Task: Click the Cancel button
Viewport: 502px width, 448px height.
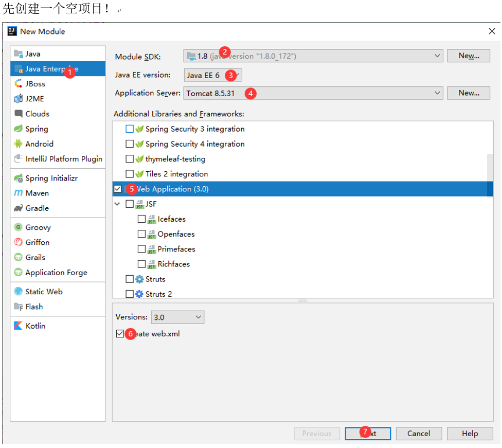Action: [419, 434]
